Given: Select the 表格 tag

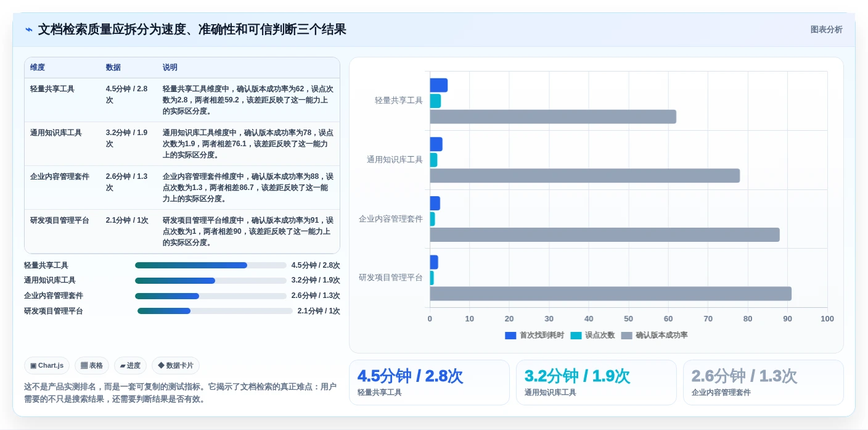Looking at the screenshot, I should point(92,365).
